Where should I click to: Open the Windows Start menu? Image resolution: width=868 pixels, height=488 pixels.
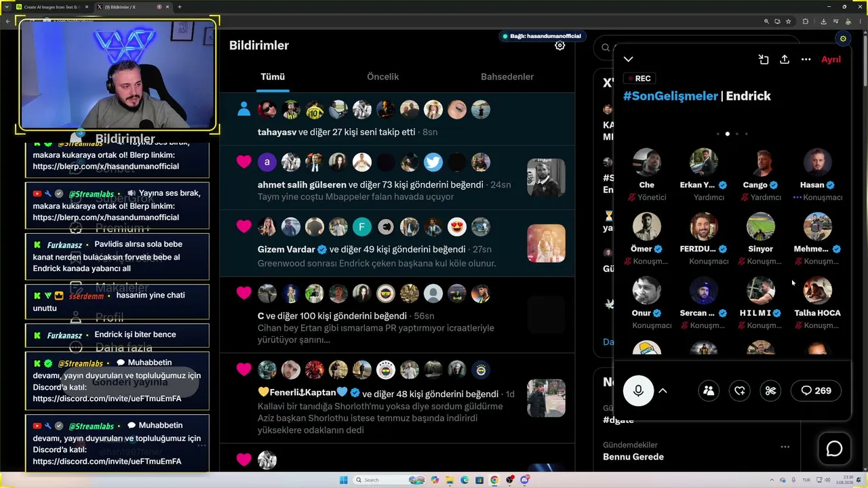point(344,480)
